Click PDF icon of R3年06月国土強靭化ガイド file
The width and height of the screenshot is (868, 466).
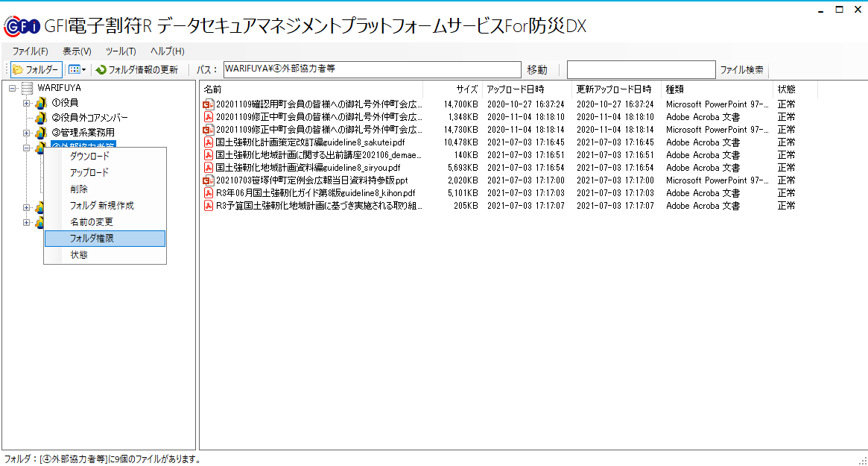click(x=209, y=193)
